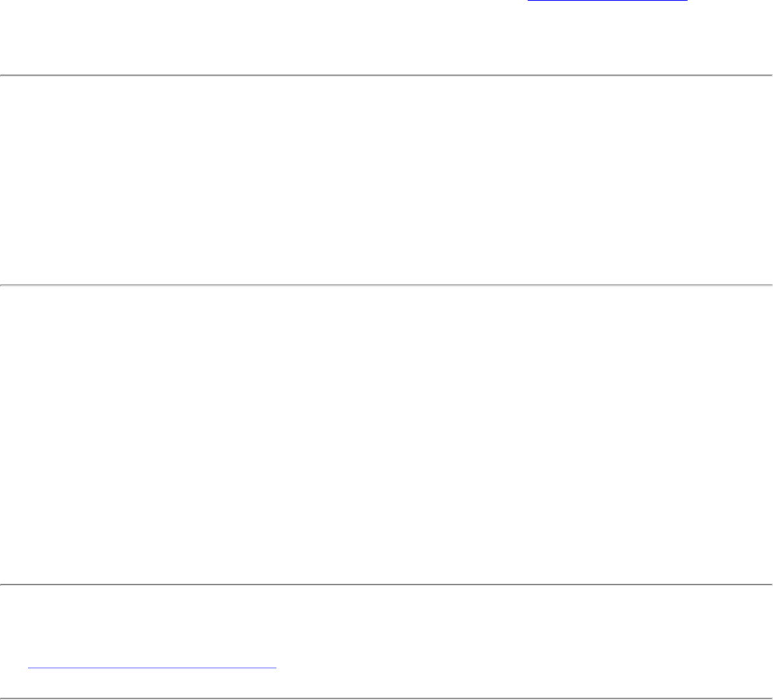Image resolution: width=773 pixels, height=700 pixels.
Task: Click the left end of the bottom blue link
Action: pos(31,666)
